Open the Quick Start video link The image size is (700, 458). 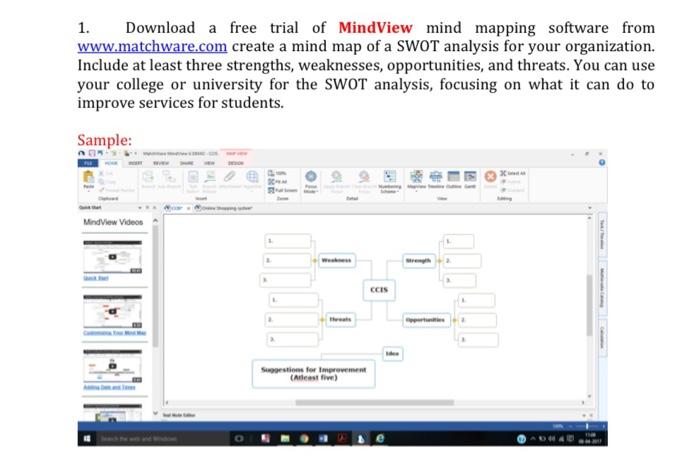coord(96,278)
